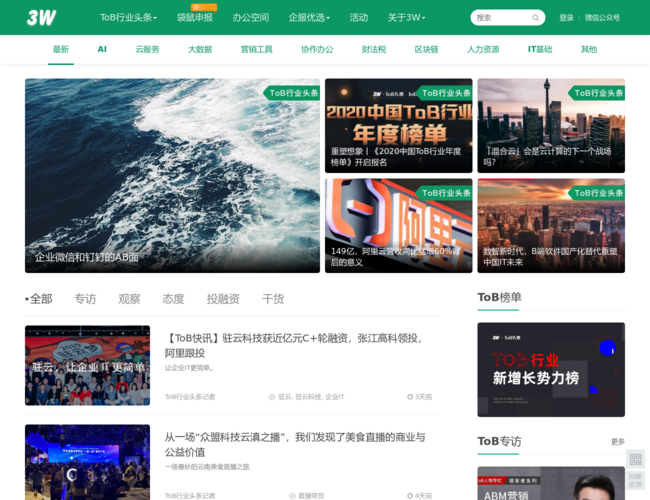Click the ToB榜单 section heading

[x=500, y=297]
